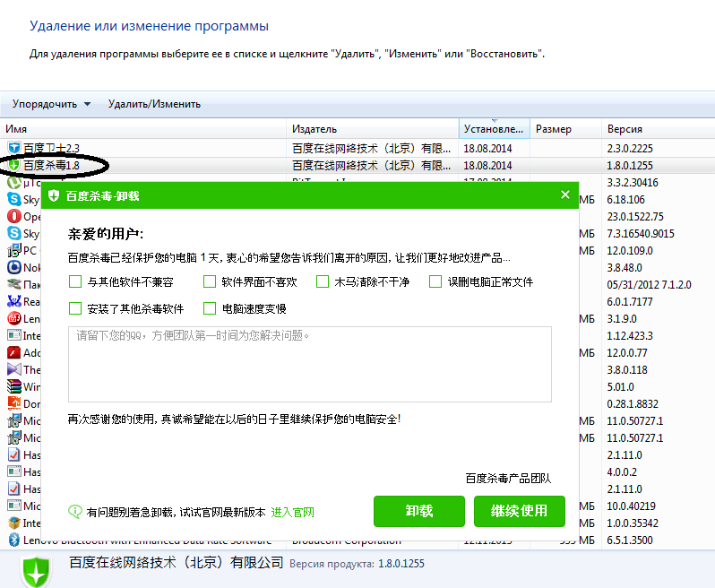Click the Skype icon in the 7.3.16540.9015 row
The width and height of the screenshot is (715, 588).
coord(14,233)
